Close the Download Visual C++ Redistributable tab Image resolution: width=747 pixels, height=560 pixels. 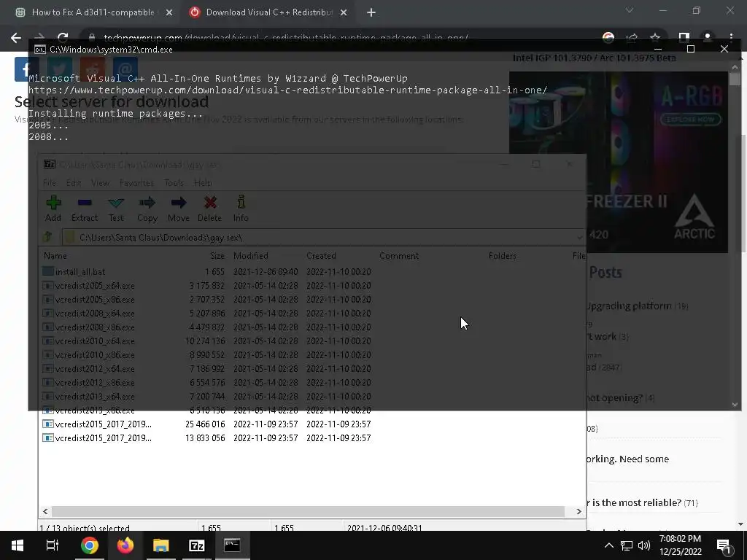tap(344, 13)
